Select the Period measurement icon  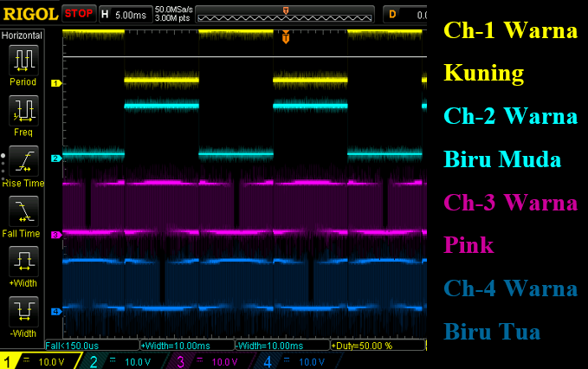(x=23, y=63)
